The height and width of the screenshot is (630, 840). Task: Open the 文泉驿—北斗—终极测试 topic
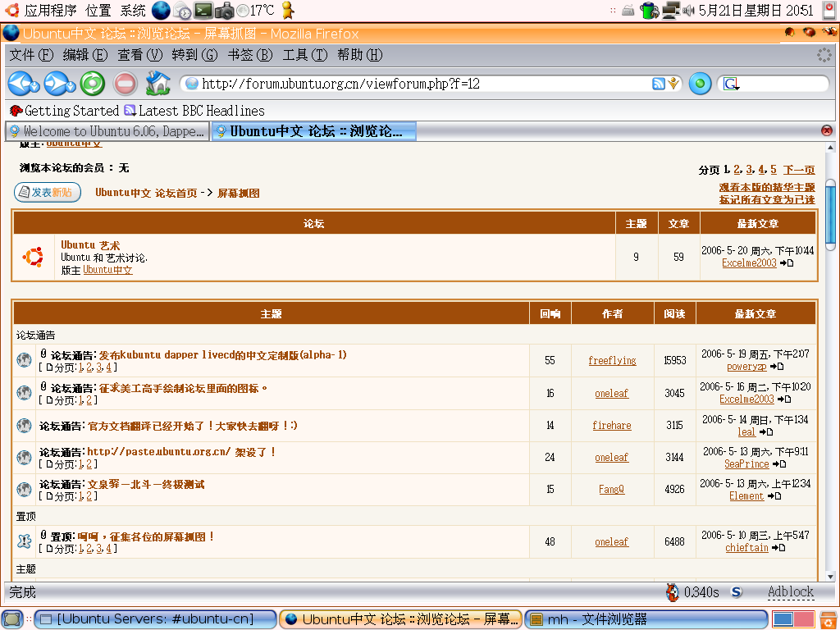(x=146, y=484)
